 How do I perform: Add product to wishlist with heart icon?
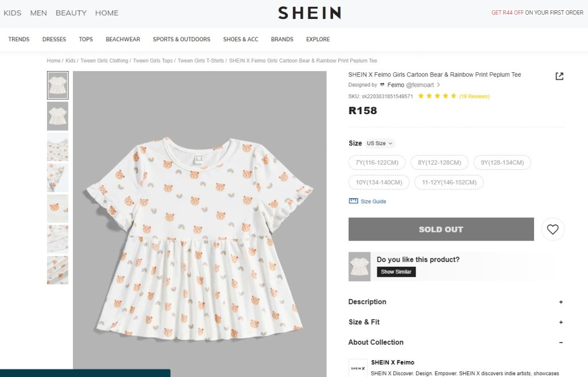coord(552,230)
